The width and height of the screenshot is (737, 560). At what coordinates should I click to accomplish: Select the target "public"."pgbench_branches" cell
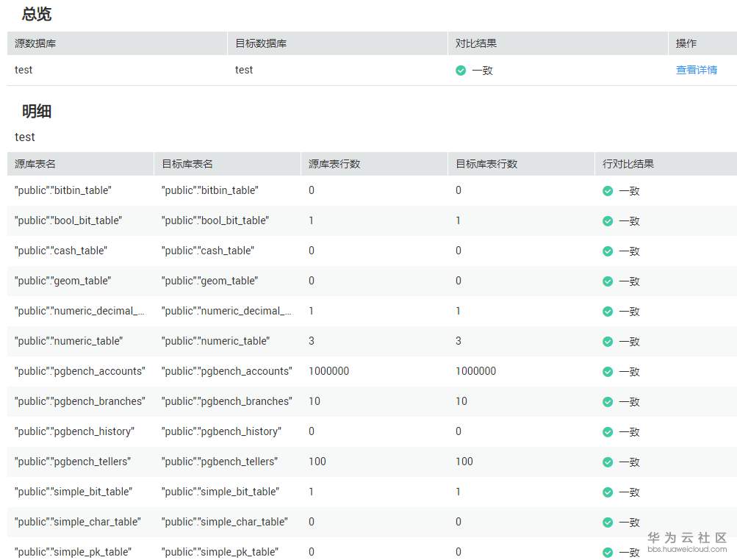point(227,401)
